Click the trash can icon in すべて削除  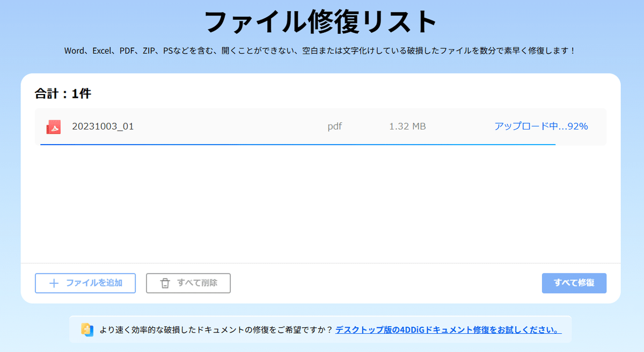[165, 283]
